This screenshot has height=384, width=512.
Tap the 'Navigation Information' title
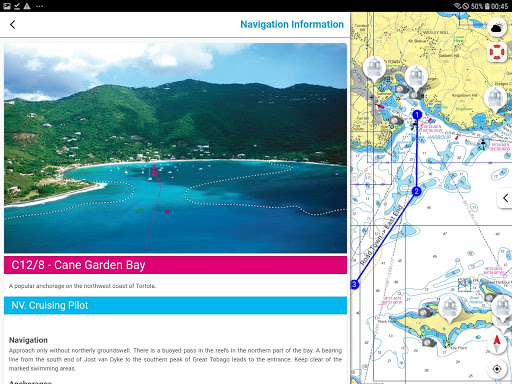point(292,24)
